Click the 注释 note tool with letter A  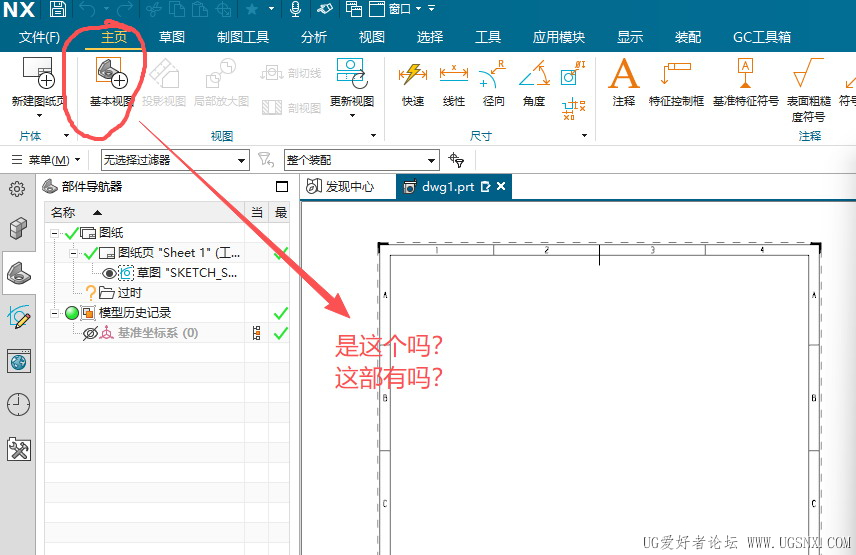pos(623,82)
